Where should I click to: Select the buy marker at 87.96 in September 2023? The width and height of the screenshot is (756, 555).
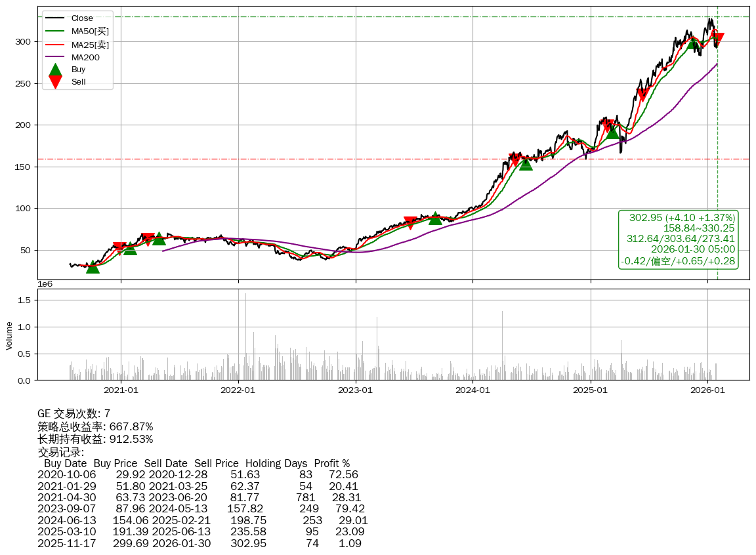(435, 218)
